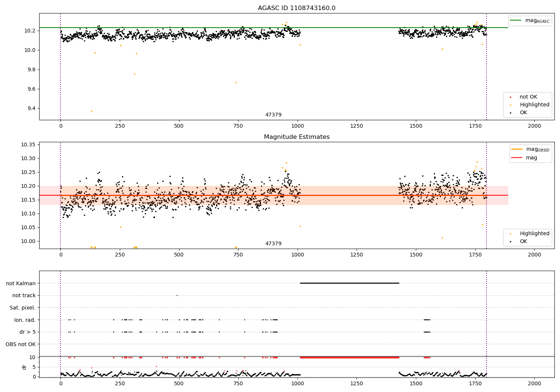
Task: Click the red 'mag' legend line in middle plot
Action: tap(517, 158)
